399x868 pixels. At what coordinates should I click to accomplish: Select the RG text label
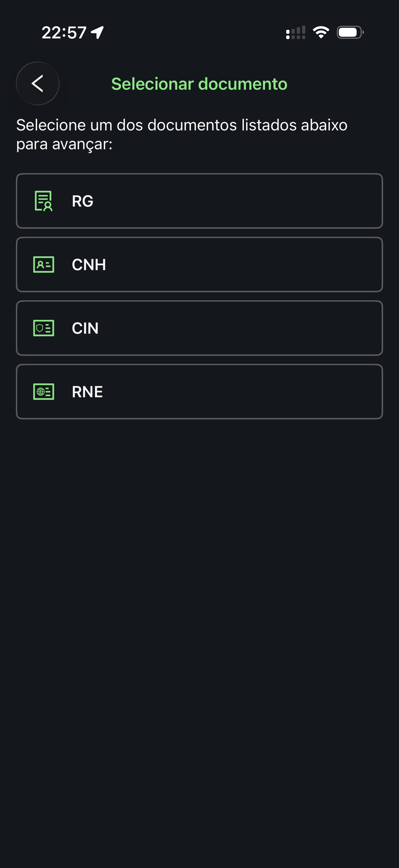pyautogui.click(x=82, y=201)
